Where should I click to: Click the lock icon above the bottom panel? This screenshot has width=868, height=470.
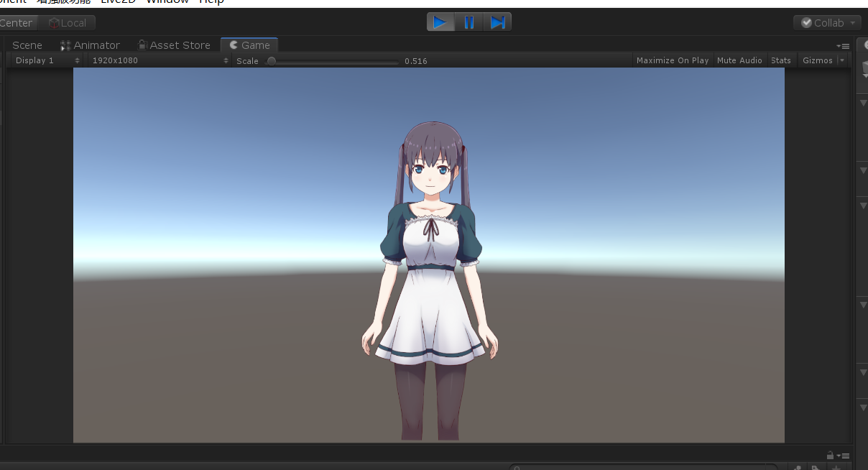[x=830, y=455]
